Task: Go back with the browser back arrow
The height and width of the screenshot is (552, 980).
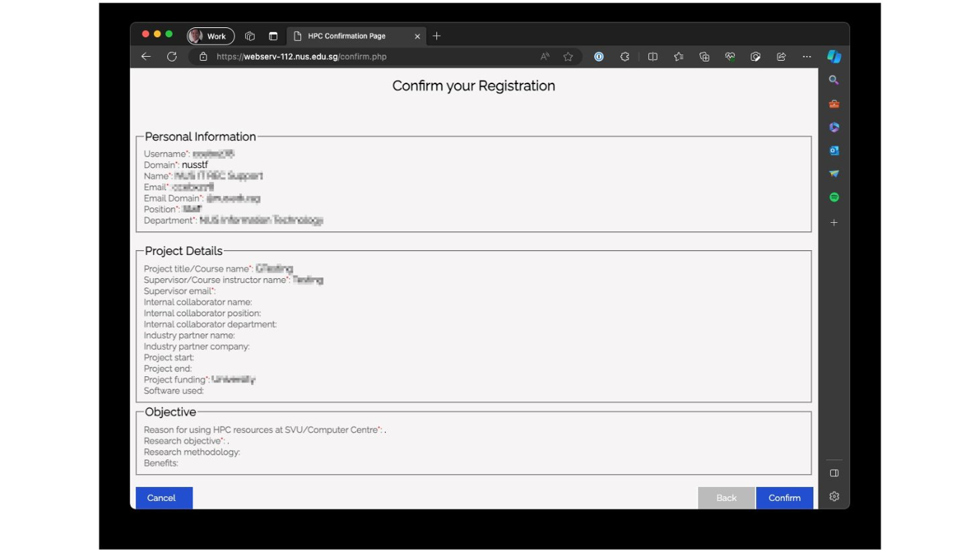Action: [146, 57]
